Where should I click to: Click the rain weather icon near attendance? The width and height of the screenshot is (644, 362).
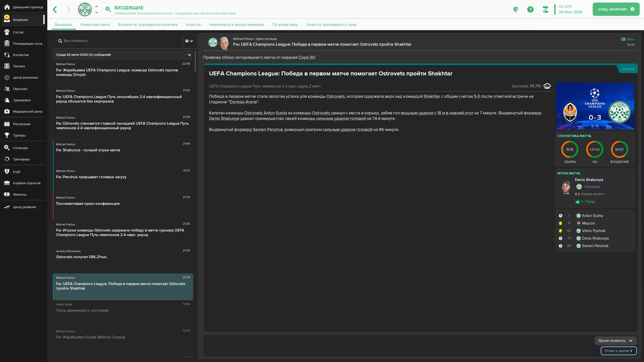coord(547,86)
